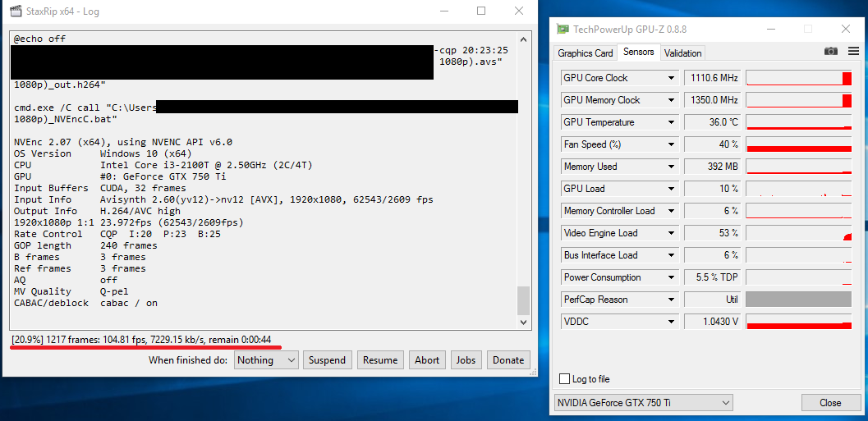Click the 392 MB memory used value

coord(713,167)
